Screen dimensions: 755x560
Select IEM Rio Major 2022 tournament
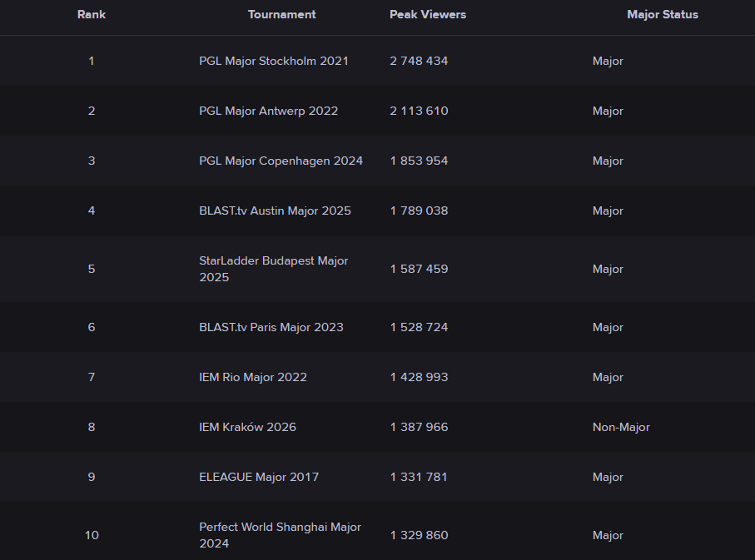[x=252, y=377]
